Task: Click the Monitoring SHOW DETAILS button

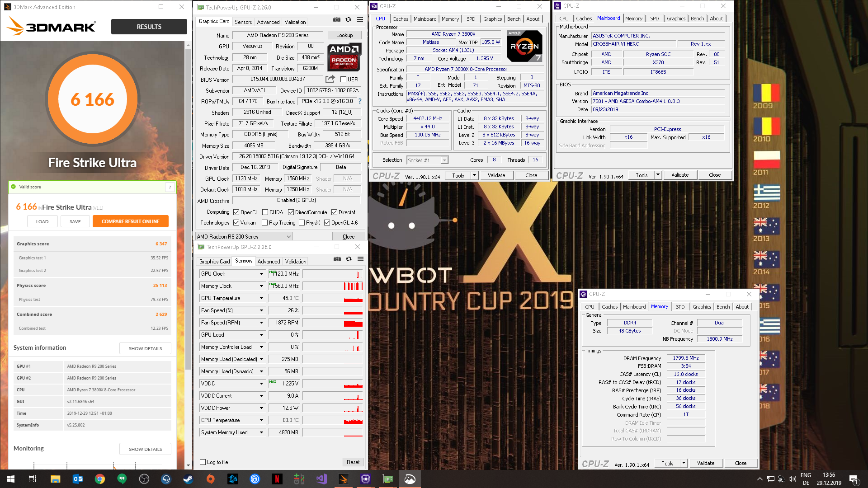Action: 145,449
